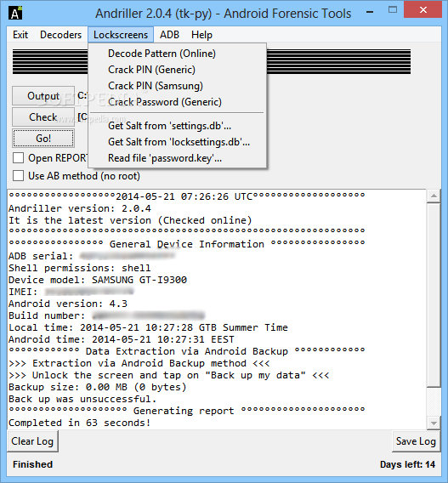Screen dimensions: 448x483
Task: Maximize the Andriller window
Action: click(x=393, y=10)
